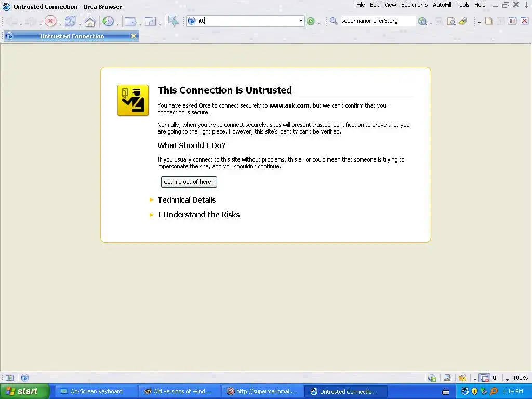Click the Windows Start button
Image resolution: width=532 pixels, height=399 pixels.
click(24, 392)
